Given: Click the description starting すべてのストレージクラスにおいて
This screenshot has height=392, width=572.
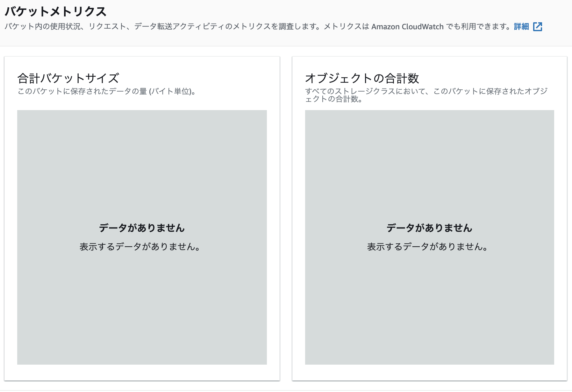Looking at the screenshot, I should 426,95.
